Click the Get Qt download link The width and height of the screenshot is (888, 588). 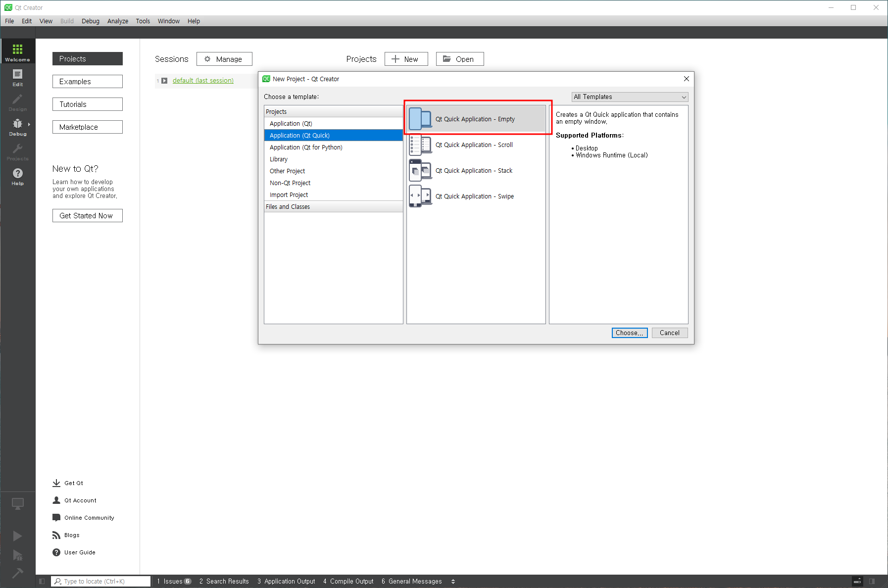pyautogui.click(x=68, y=483)
